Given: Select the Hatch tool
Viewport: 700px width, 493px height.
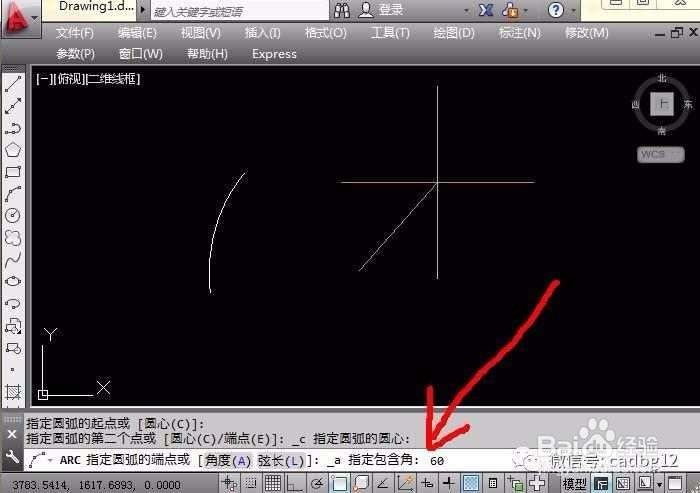Looking at the screenshot, I should click(x=13, y=392).
